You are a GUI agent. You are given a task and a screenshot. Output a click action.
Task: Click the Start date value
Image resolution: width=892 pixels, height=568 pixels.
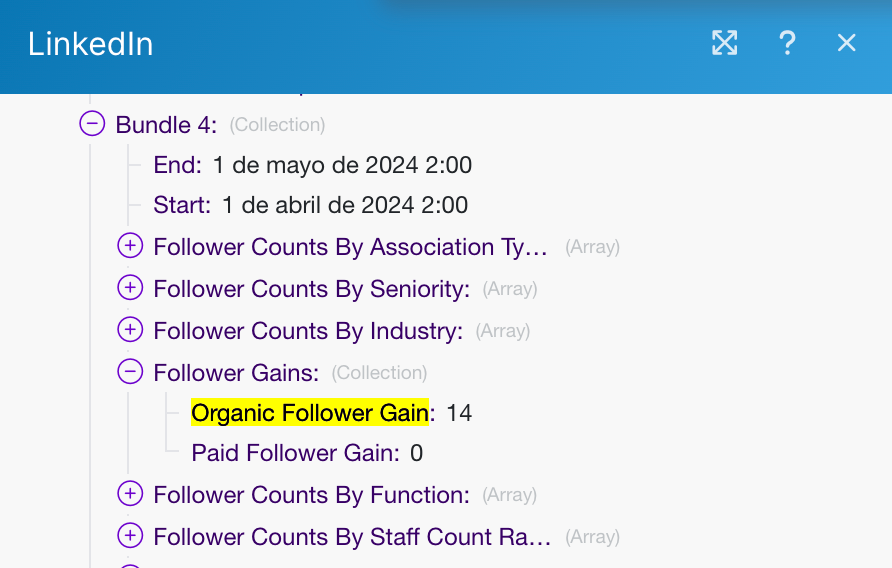(345, 206)
